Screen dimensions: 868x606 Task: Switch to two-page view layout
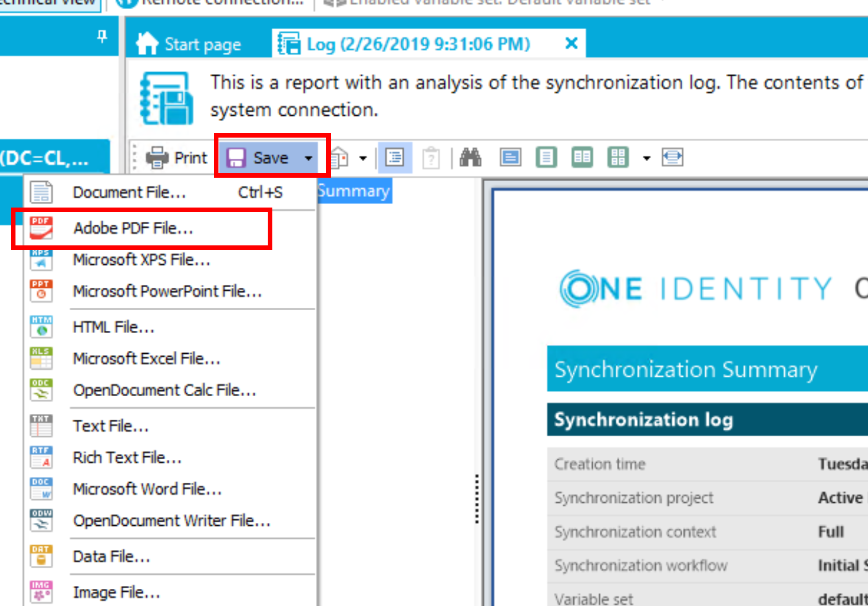tap(581, 157)
